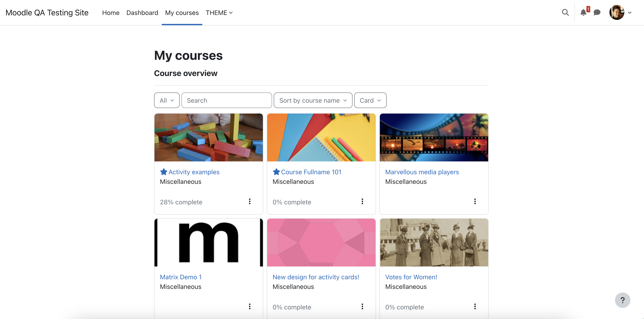Open the Activity examples course link
This screenshot has width=644, height=319.
pos(194,172)
